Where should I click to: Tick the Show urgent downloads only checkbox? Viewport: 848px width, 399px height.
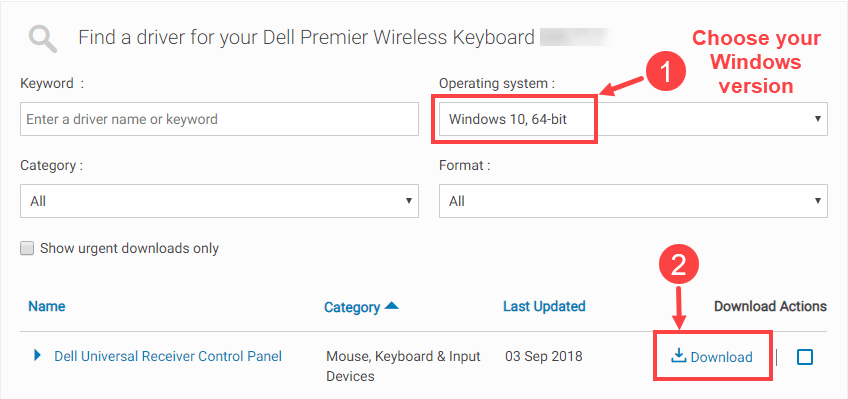26,248
